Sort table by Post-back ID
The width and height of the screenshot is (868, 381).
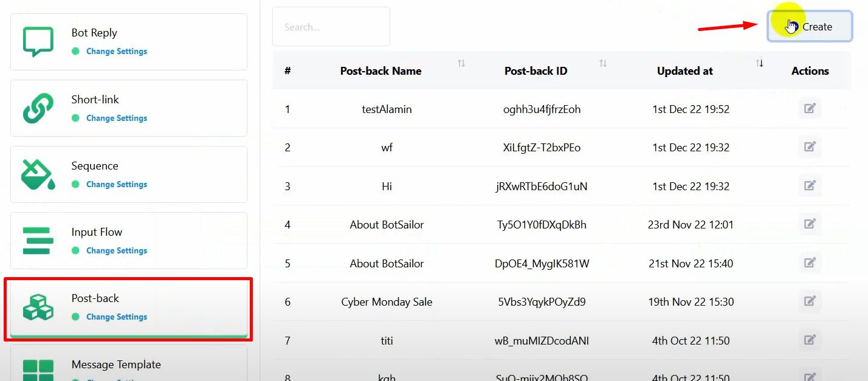[602, 63]
